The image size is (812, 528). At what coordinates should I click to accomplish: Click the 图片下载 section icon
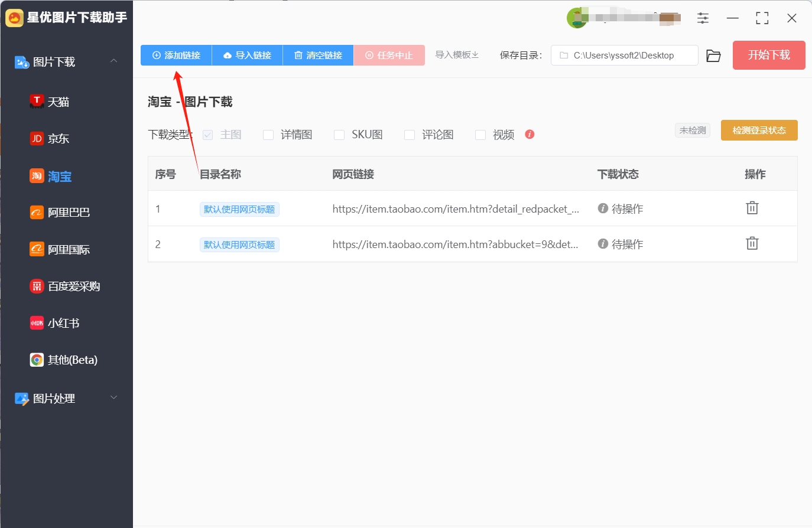(x=22, y=62)
